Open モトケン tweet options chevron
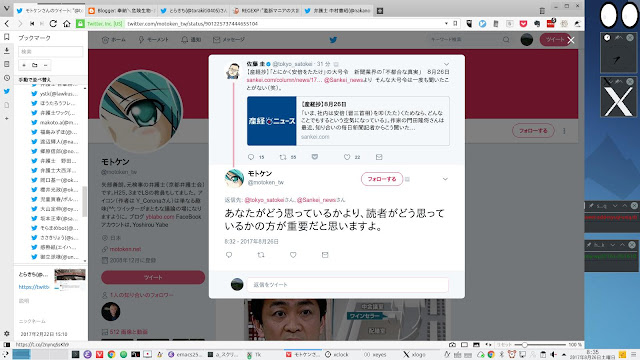640x360 pixels. [445, 179]
